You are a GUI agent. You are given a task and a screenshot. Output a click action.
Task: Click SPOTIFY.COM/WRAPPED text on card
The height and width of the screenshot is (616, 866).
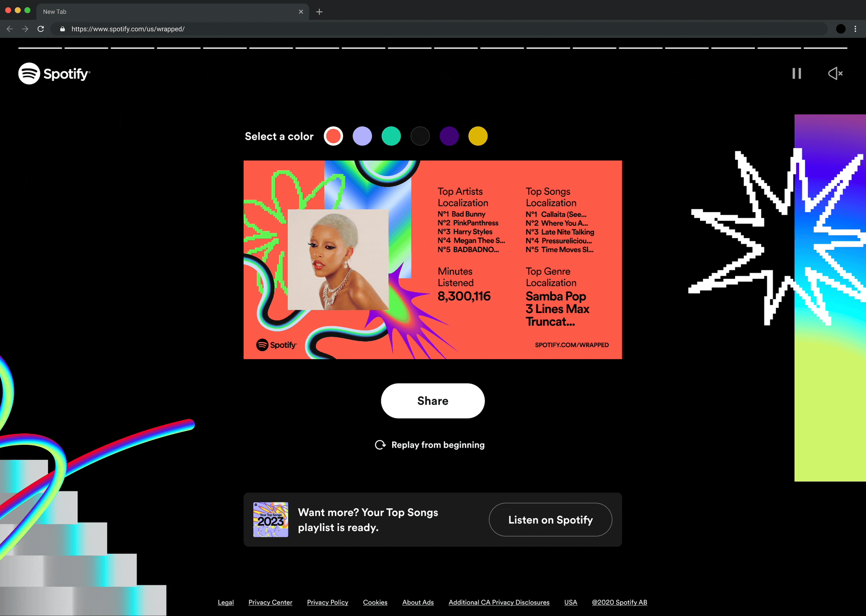572,345
